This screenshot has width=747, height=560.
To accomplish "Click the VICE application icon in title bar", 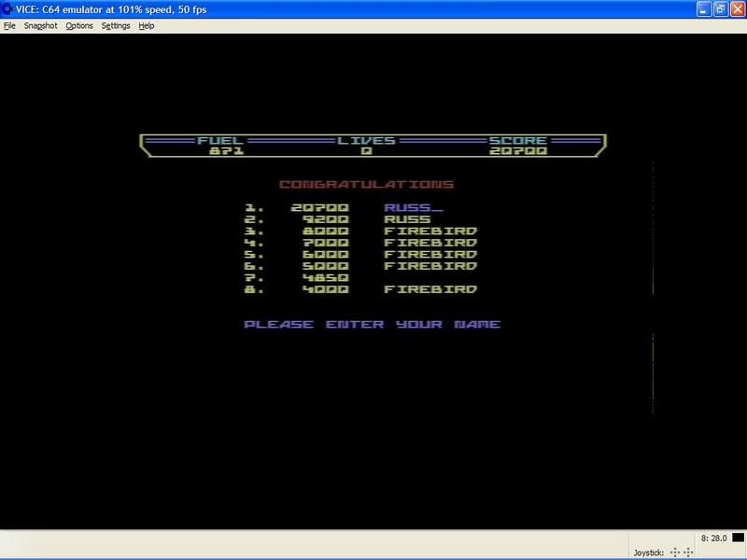I will coord(7,8).
